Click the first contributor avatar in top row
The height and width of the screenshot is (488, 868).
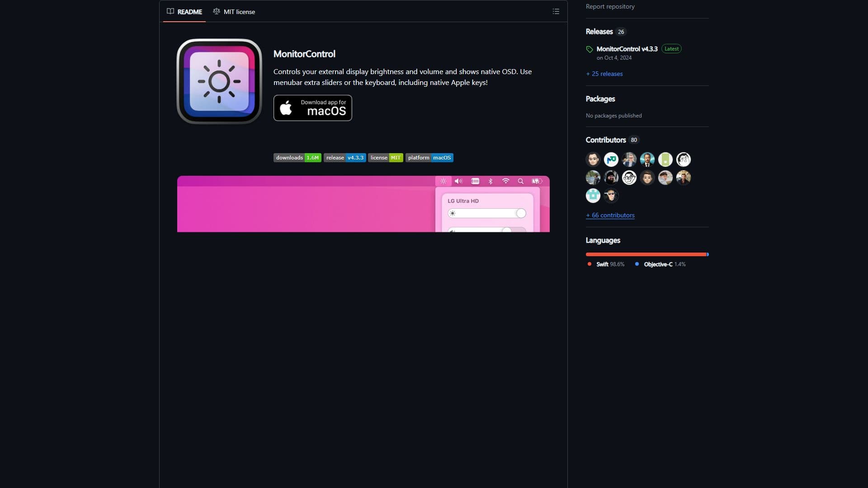593,160
